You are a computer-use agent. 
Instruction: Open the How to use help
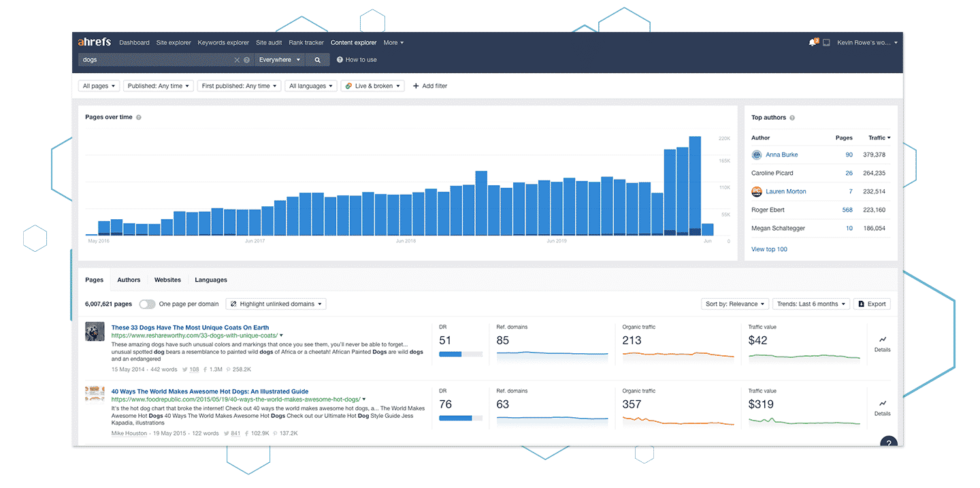point(357,60)
